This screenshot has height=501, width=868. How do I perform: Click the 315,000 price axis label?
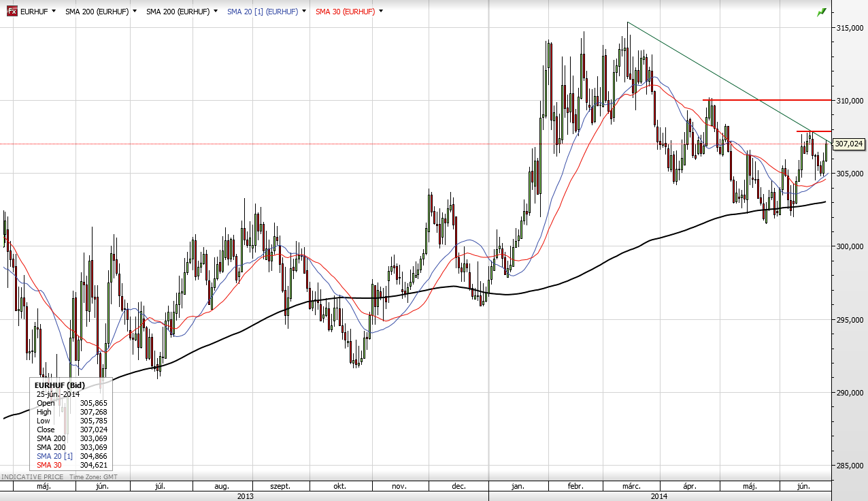tap(850, 28)
